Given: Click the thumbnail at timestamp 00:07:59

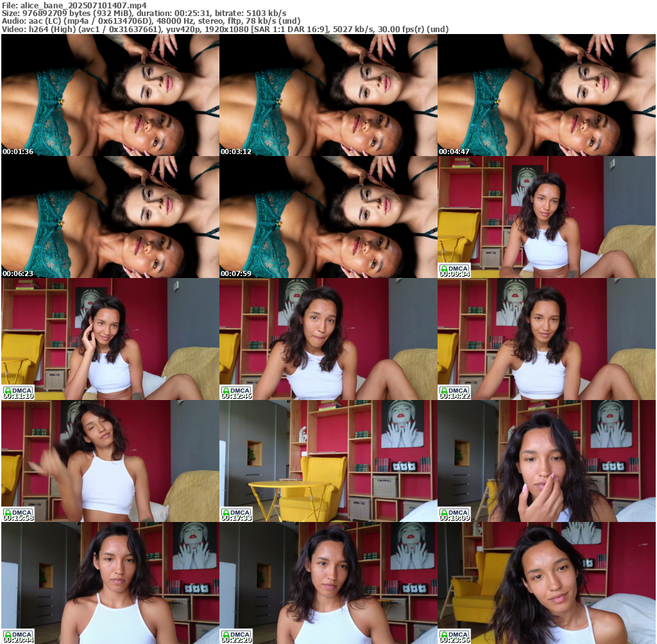Looking at the screenshot, I should click(x=328, y=216).
